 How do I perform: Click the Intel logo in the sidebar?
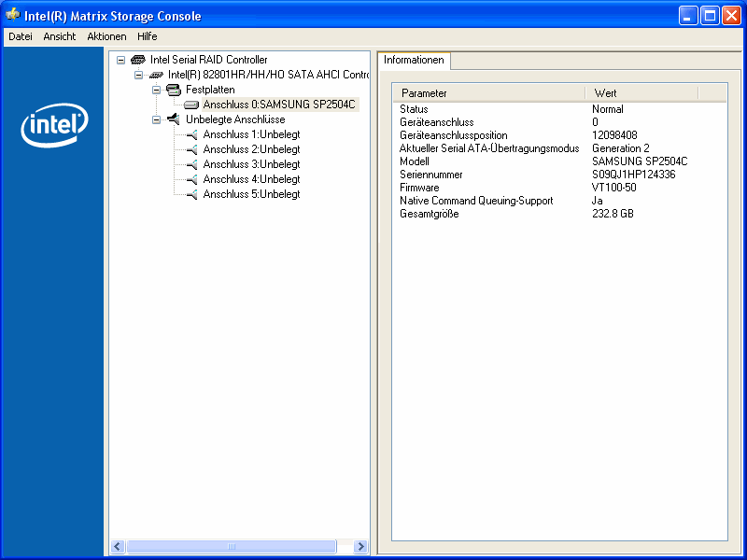coord(54,125)
